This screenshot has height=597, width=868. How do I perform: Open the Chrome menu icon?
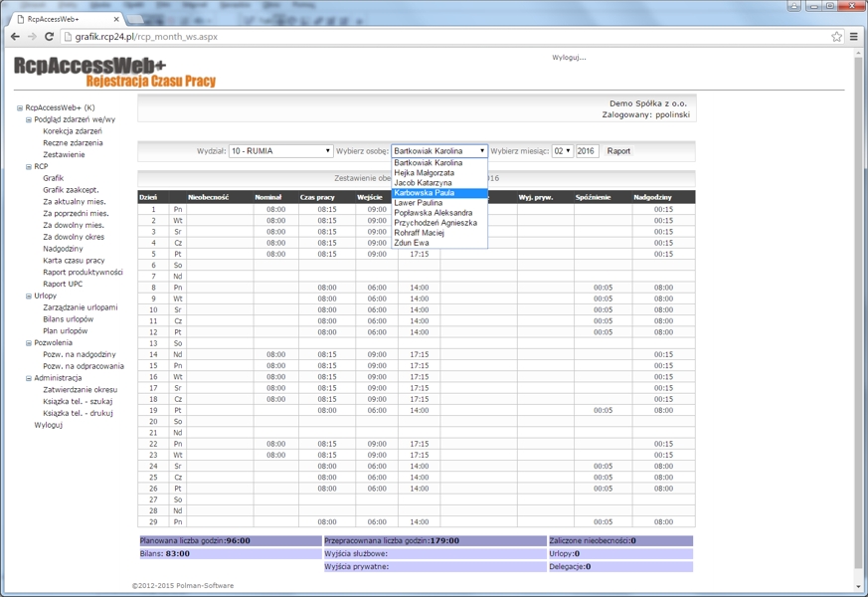854,37
